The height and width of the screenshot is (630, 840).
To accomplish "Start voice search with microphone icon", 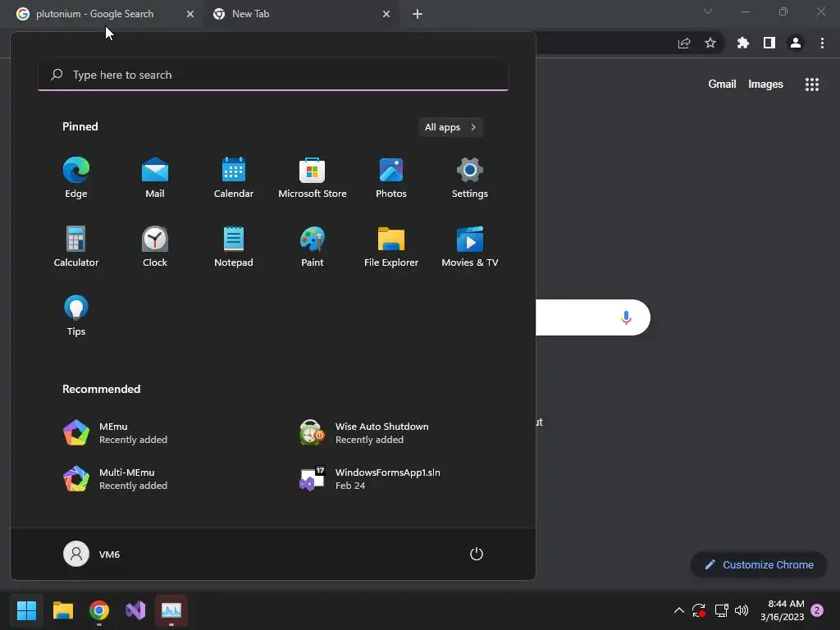I will tap(626, 317).
